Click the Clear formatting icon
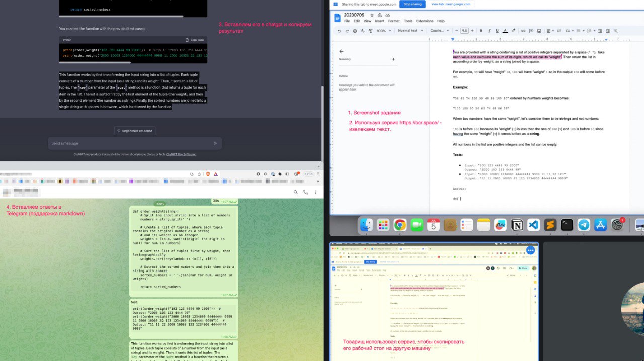Image resolution: width=644 pixels, height=361 pixels. click(615, 31)
